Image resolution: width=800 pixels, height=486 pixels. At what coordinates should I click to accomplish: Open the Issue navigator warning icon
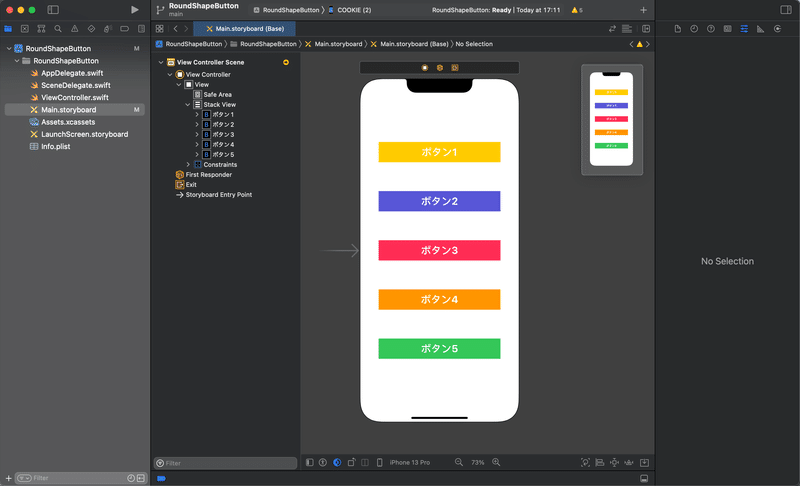point(74,29)
